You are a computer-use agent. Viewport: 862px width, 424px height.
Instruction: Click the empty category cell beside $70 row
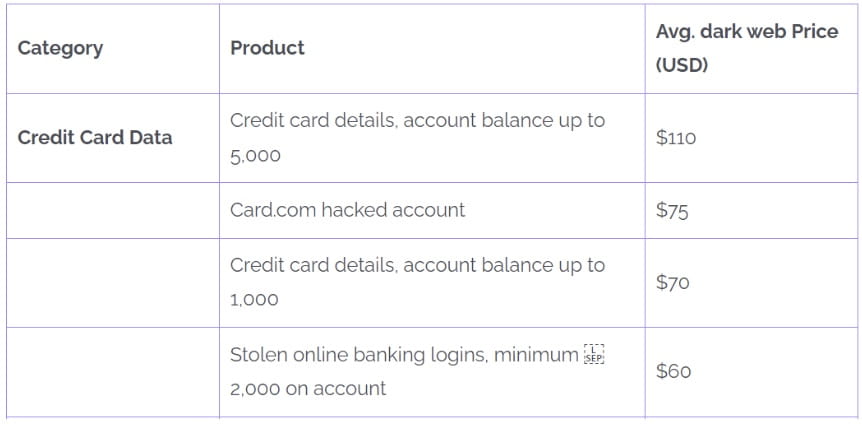112,282
